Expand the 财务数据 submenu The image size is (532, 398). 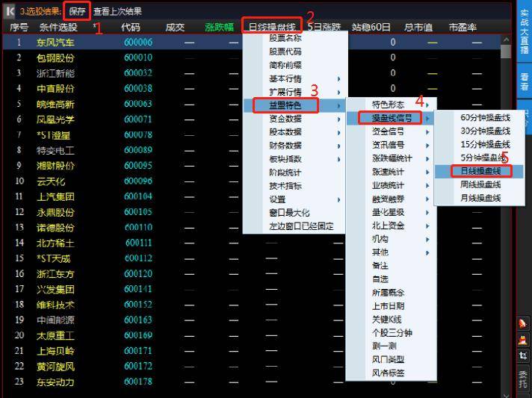294,146
